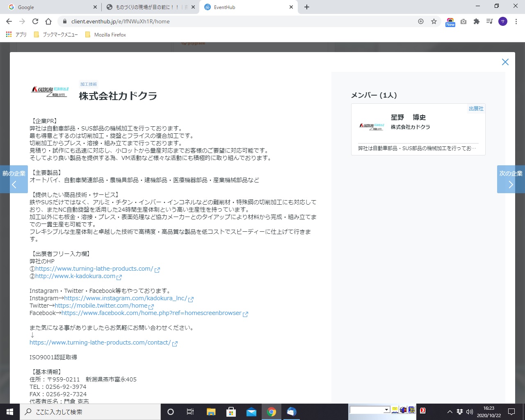This screenshot has height=420, width=525.
Task: Switch to the Google tab
Action: click(x=51, y=7)
